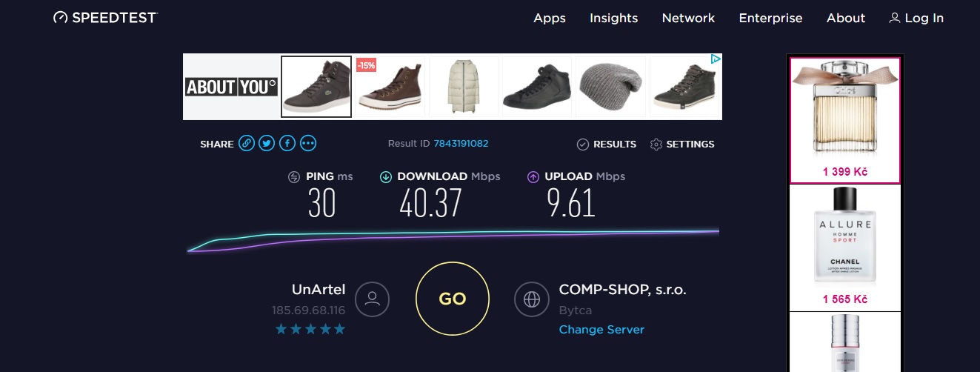
Task: Share the result on Facebook
Action: [x=287, y=144]
